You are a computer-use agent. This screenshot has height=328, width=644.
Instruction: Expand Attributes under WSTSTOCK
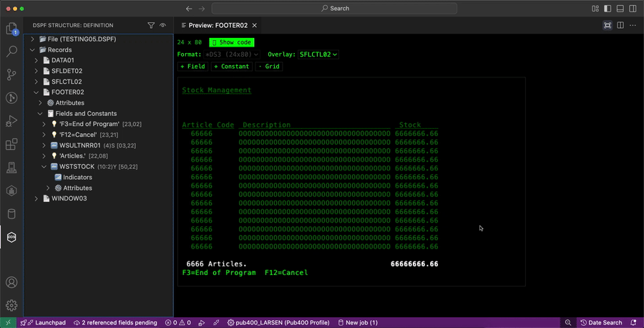point(48,188)
